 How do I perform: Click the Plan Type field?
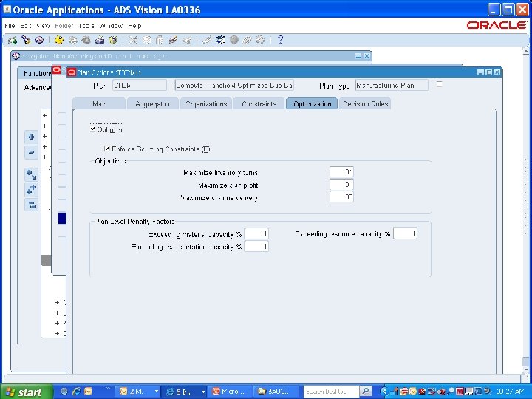(x=392, y=85)
